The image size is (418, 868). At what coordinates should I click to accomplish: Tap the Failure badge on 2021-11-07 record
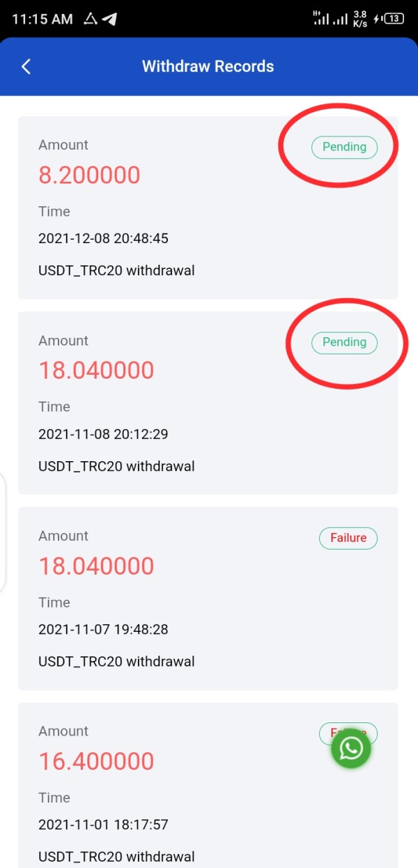(348, 538)
